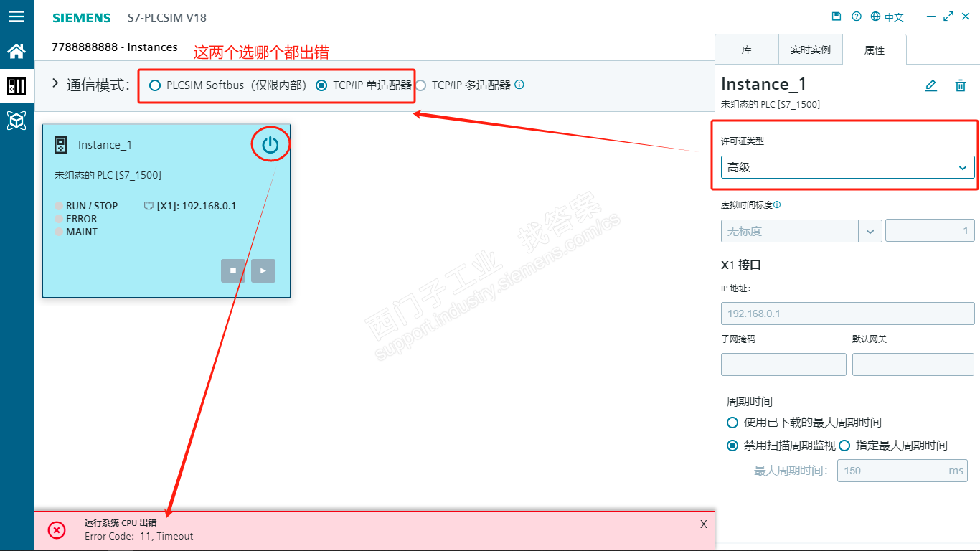The image size is (980, 551).
Task: Open the hamburger main menu
Action: (17, 17)
